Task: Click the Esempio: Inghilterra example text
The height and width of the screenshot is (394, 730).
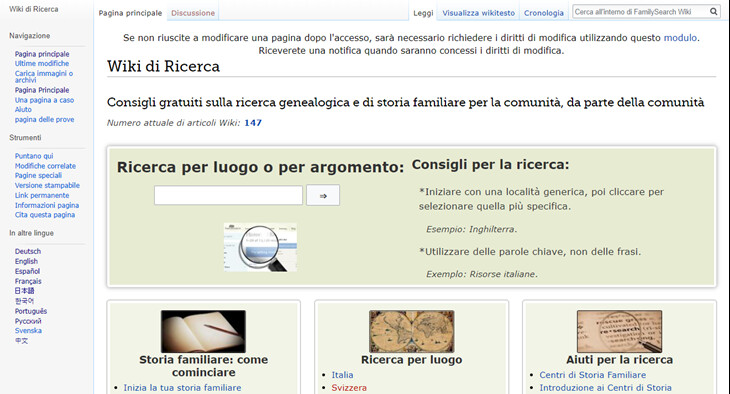Action: click(472, 229)
